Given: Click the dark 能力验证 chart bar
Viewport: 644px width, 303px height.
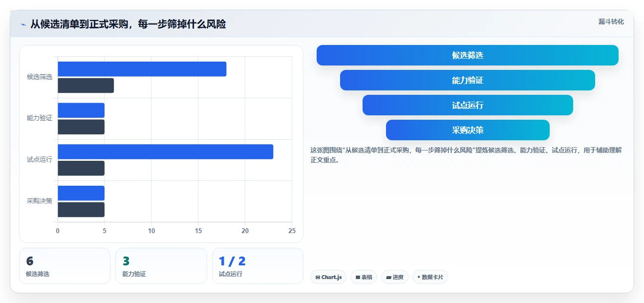Looking at the screenshot, I should tap(81, 127).
